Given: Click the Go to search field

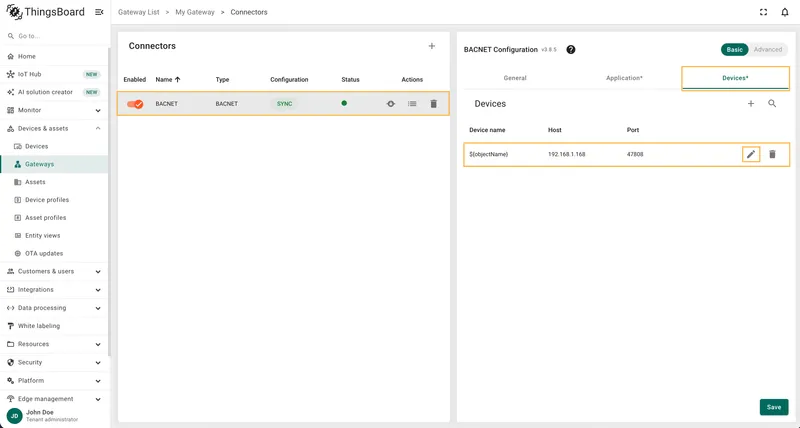Looking at the screenshot, I should point(54,36).
